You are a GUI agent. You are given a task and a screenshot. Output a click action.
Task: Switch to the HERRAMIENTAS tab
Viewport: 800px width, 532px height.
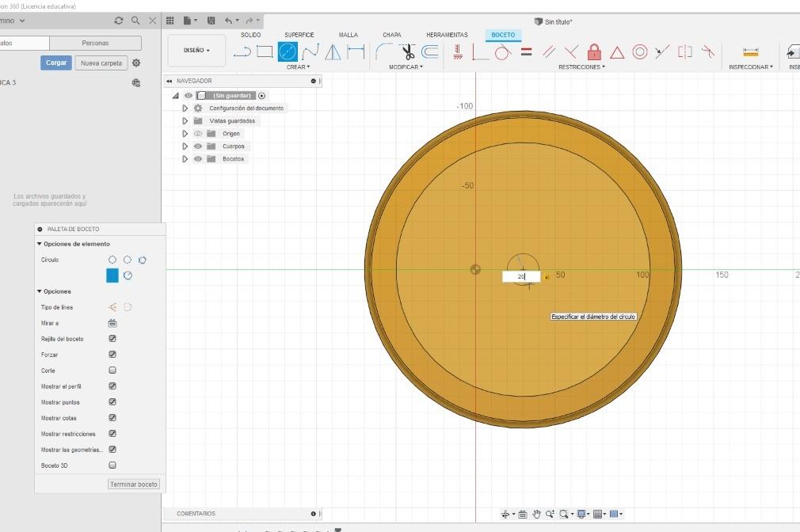tap(447, 35)
